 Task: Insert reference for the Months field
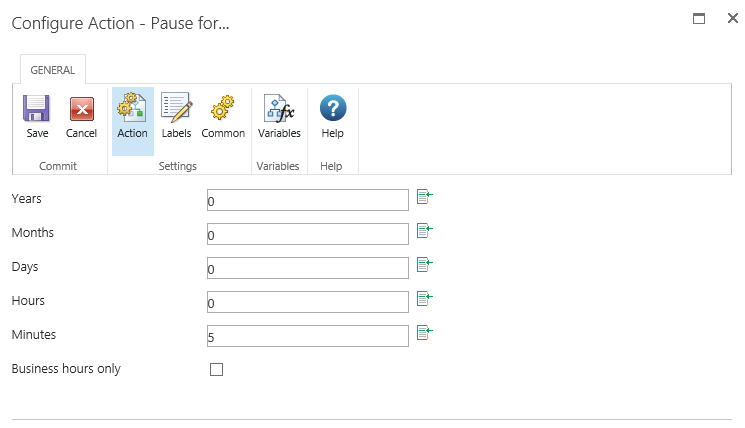coord(424,231)
